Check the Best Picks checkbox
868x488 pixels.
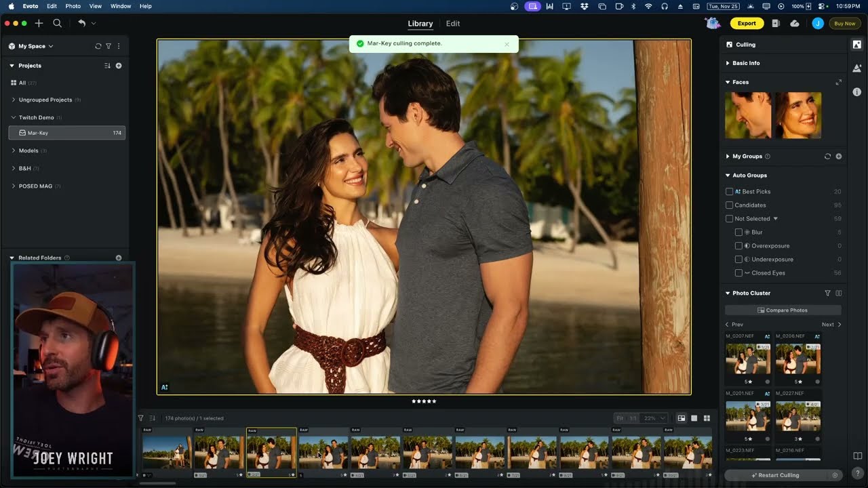tap(730, 192)
